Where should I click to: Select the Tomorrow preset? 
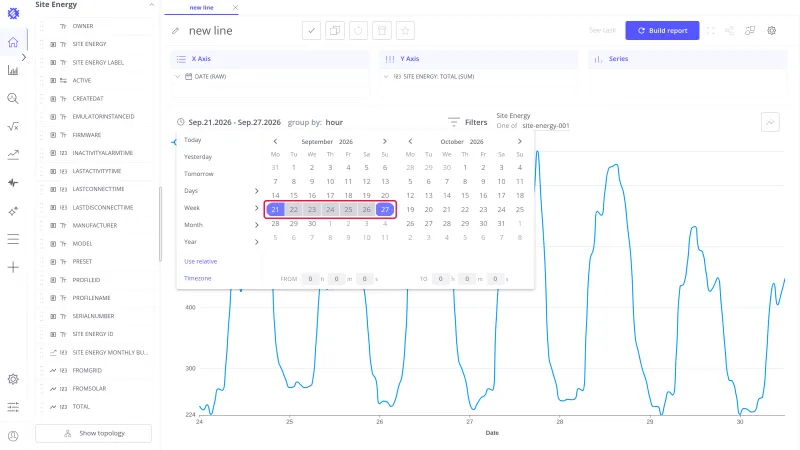(198, 174)
